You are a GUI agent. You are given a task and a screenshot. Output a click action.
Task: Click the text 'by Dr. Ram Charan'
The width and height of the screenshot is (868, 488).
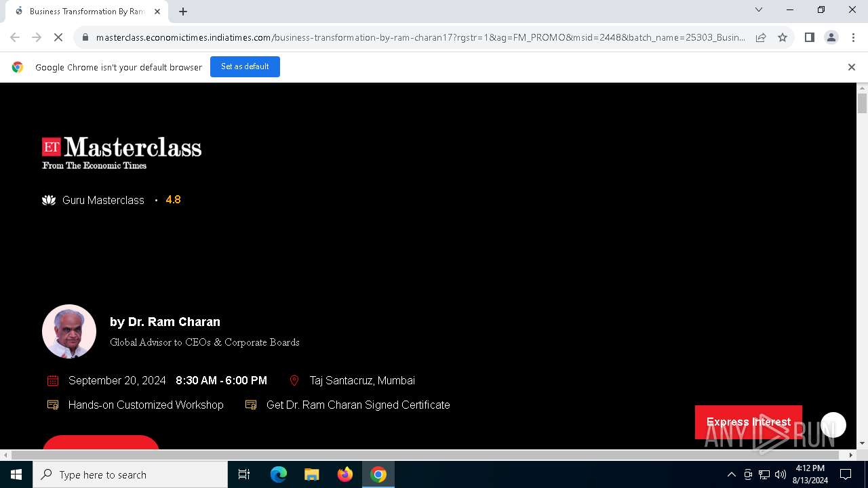(x=165, y=322)
